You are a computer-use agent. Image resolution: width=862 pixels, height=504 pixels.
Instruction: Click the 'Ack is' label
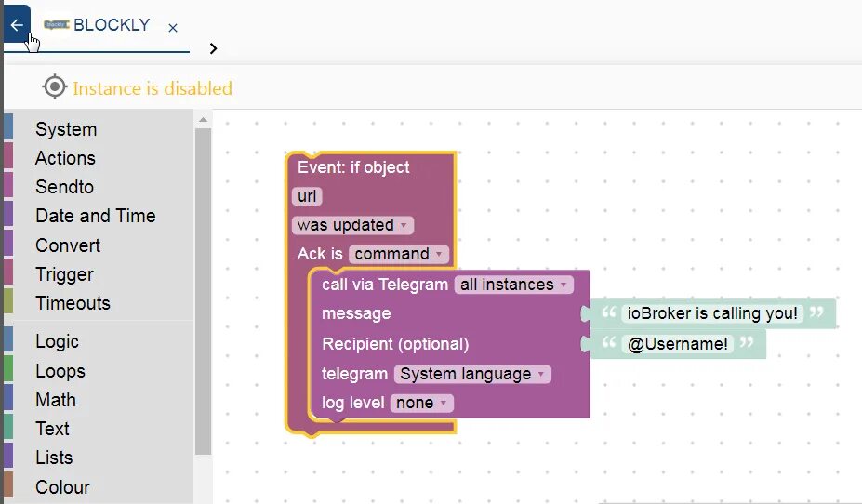pos(320,254)
